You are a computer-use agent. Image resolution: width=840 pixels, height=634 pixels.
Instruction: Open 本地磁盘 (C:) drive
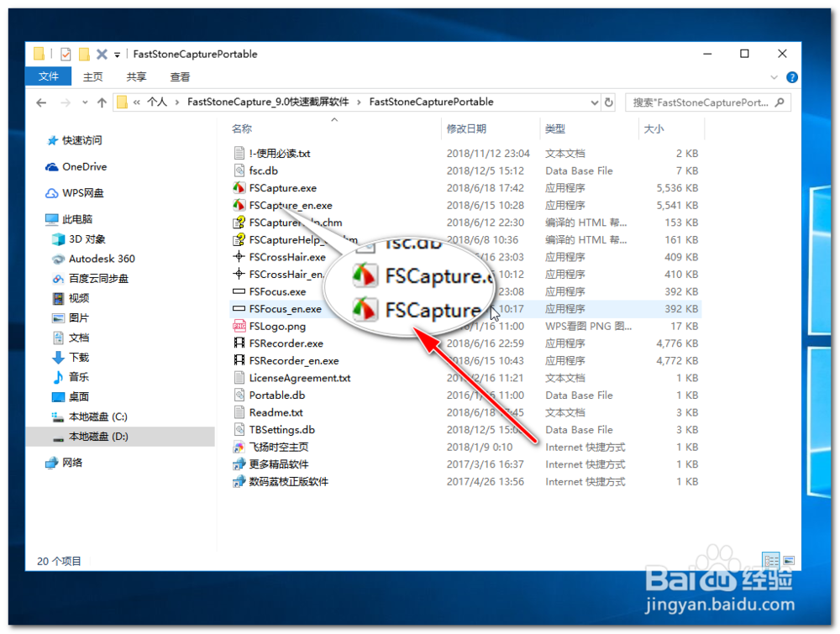pos(90,417)
